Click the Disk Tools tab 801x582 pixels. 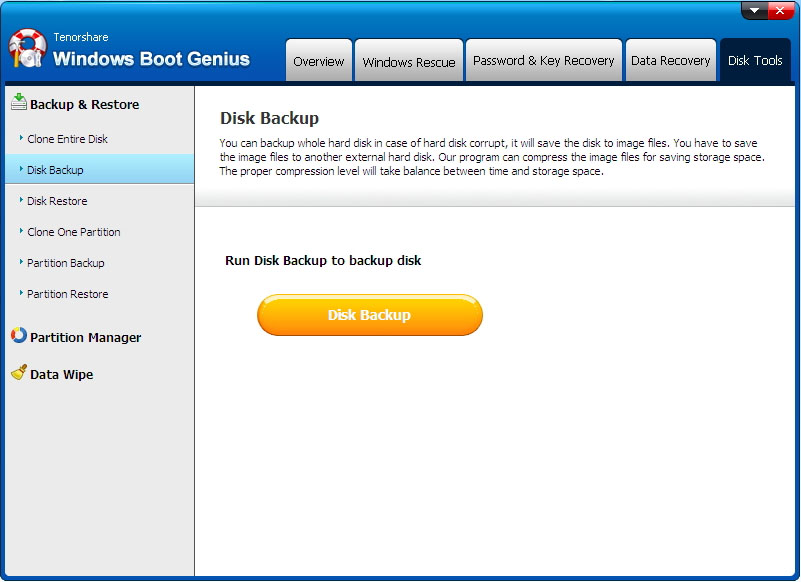(x=755, y=61)
